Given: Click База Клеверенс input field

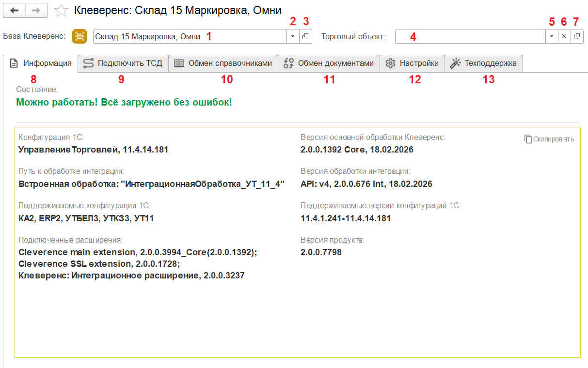Looking at the screenshot, I should 190,36.
